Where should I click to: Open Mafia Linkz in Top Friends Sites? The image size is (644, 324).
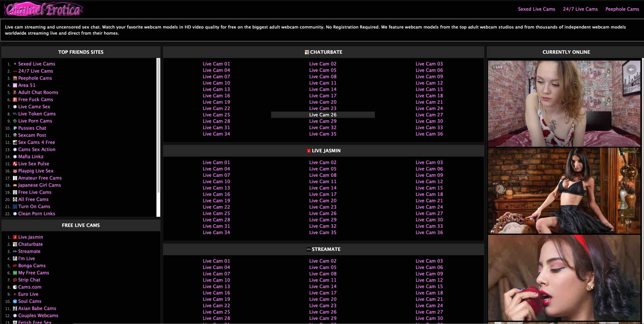pyautogui.click(x=31, y=157)
